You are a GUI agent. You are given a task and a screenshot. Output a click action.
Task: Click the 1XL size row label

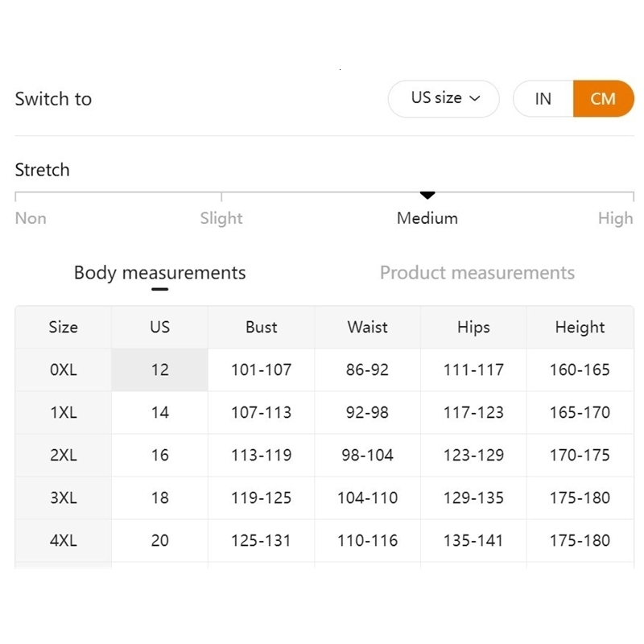pyautogui.click(x=63, y=413)
